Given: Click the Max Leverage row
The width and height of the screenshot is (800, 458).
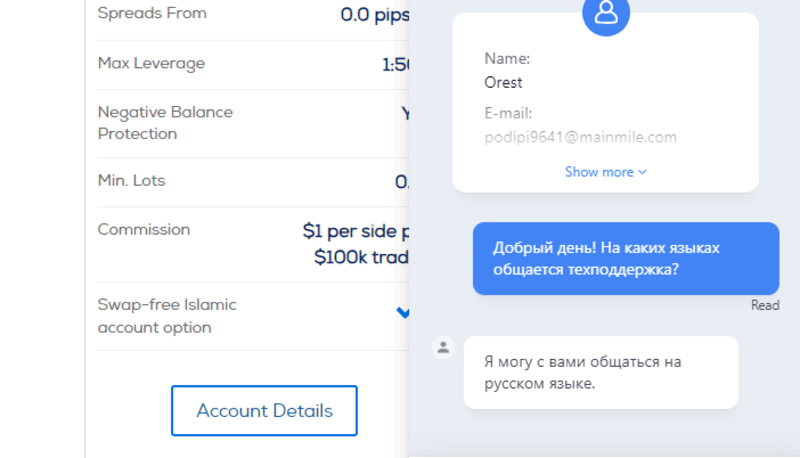Looking at the screenshot, I should (x=253, y=64).
